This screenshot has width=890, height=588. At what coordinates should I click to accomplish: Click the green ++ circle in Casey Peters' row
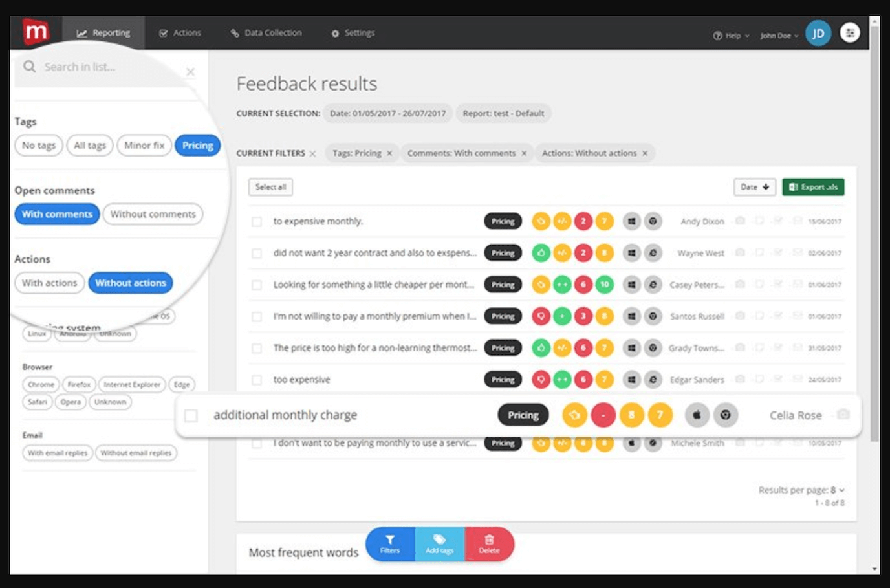[562, 285]
